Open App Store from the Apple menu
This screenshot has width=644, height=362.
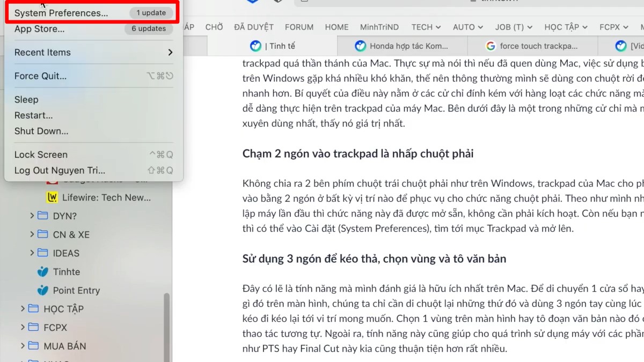(x=94, y=29)
